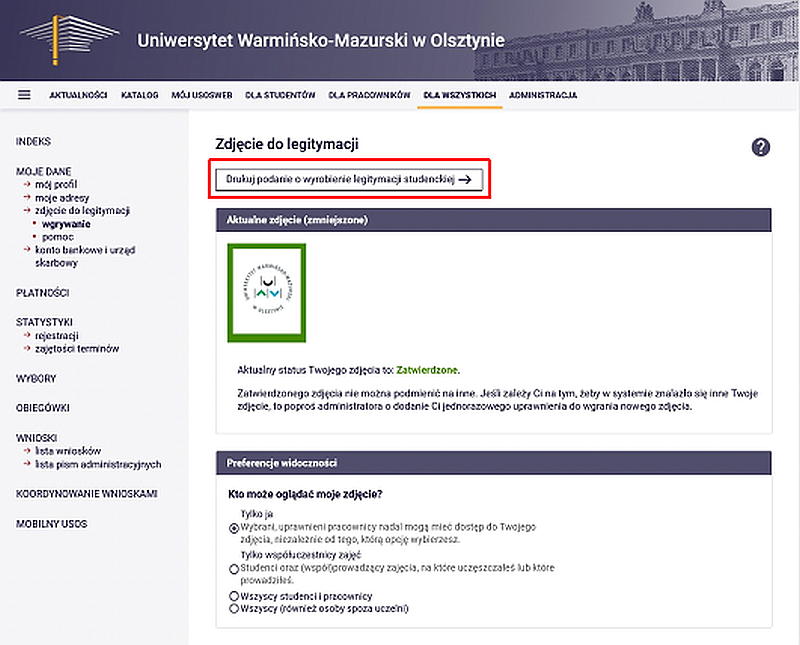Image resolution: width=800 pixels, height=645 pixels.
Task: Select 'Wszyscy (również osoby spoza uczelni)' option
Action: (x=234, y=608)
